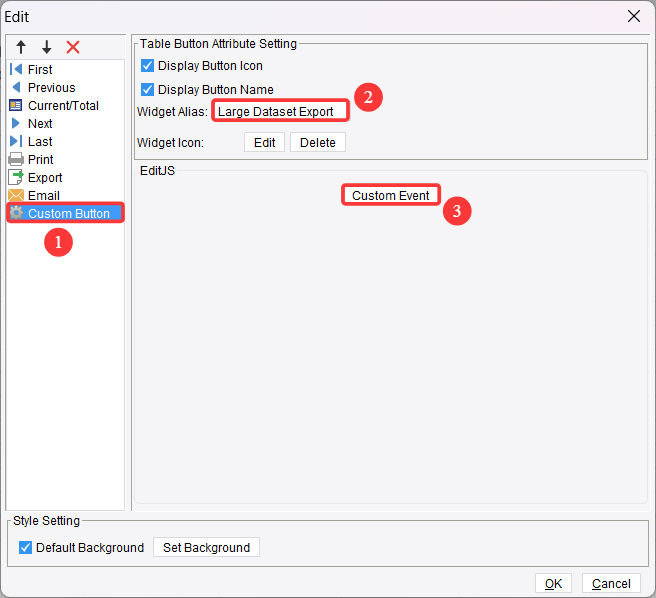Toggle Display Button Icon checkbox
This screenshot has height=598, width=656.
click(x=147, y=65)
